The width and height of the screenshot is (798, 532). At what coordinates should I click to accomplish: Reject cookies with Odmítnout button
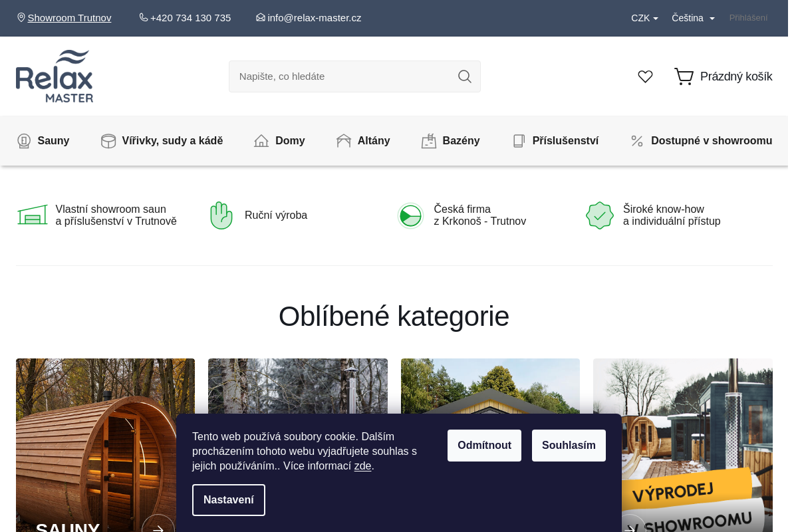(484, 446)
